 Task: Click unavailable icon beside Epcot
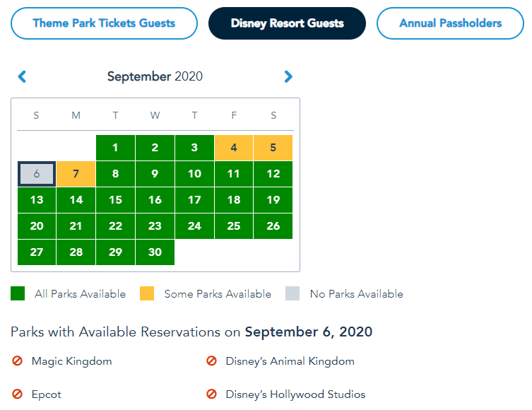[18, 394]
